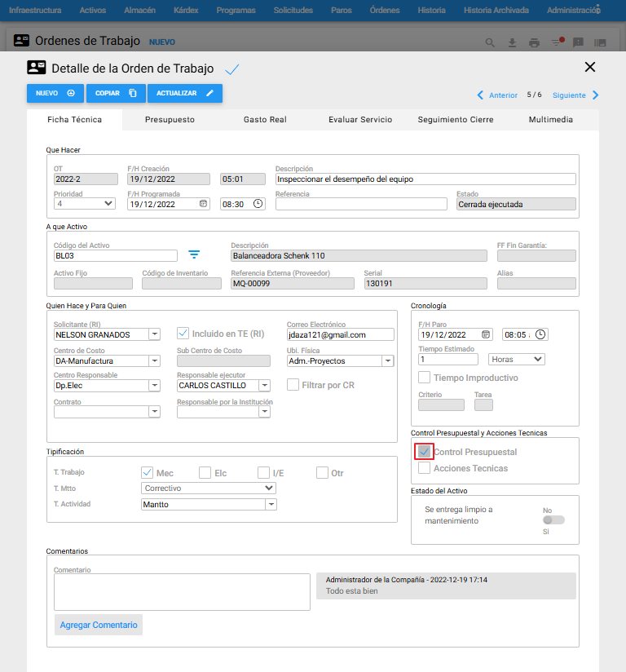Click the next arrow chevron icon

pos(595,95)
